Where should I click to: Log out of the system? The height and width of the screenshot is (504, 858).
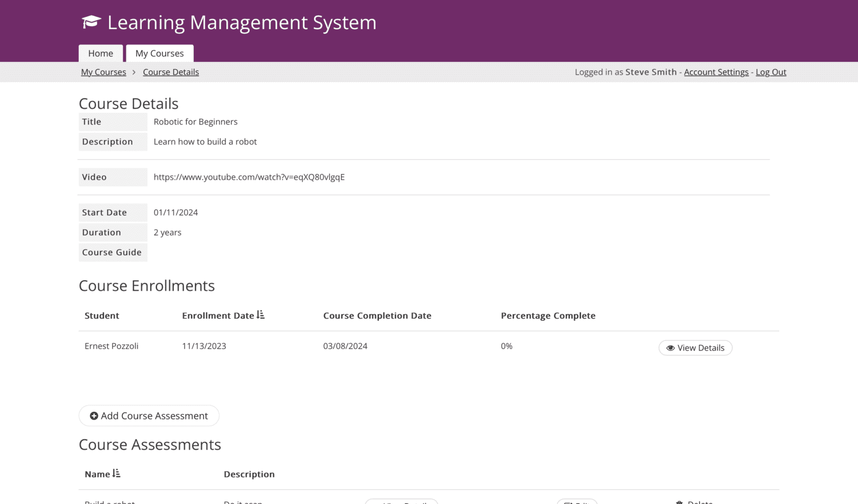(771, 72)
